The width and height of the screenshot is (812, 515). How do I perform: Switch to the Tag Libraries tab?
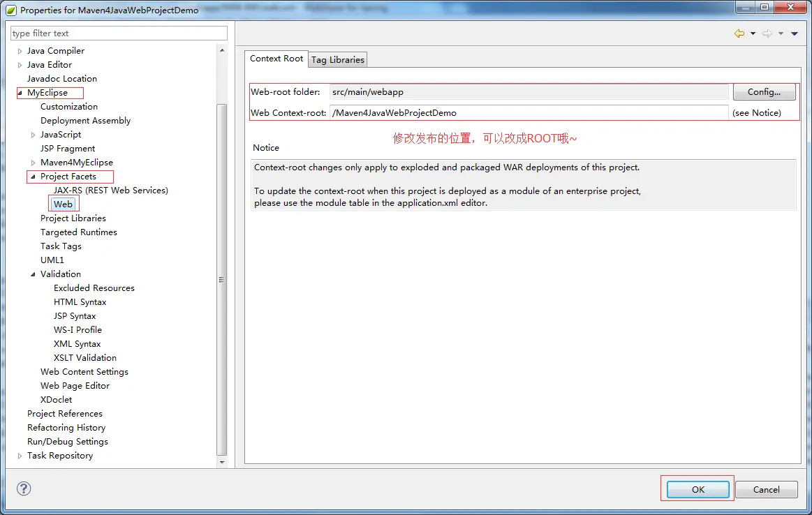[x=338, y=59]
